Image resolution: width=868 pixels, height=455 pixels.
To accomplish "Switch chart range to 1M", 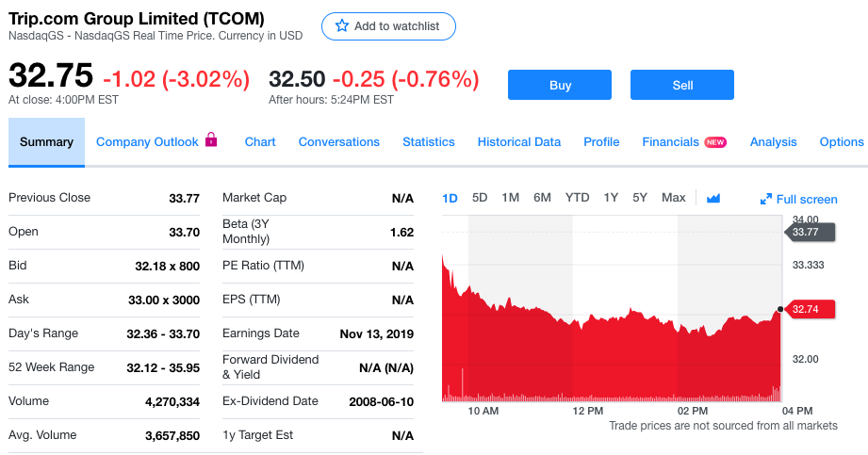I will (x=511, y=198).
